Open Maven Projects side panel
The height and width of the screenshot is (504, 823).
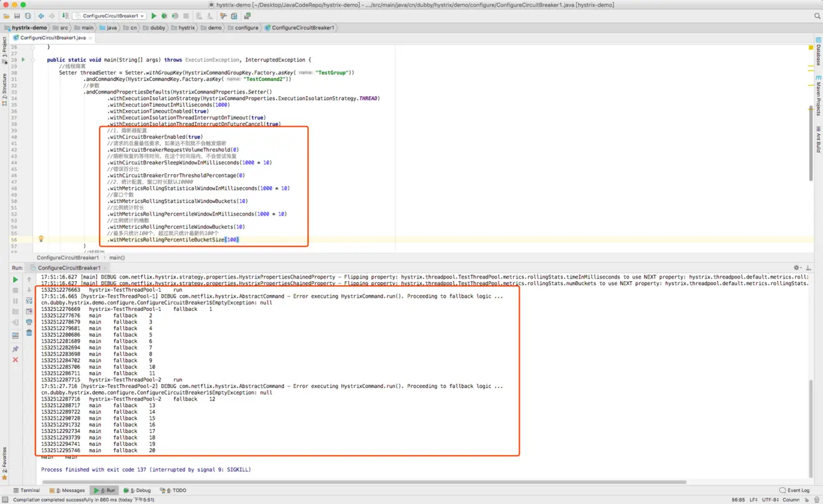point(818,96)
